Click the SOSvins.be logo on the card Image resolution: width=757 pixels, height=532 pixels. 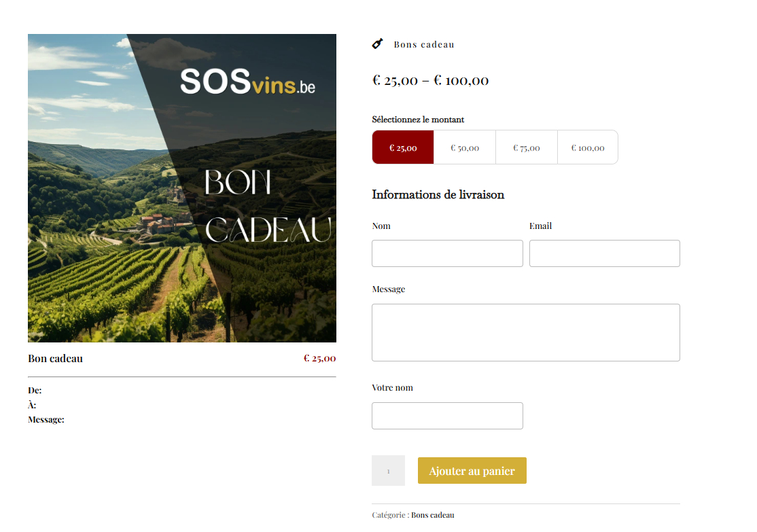click(247, 82)
